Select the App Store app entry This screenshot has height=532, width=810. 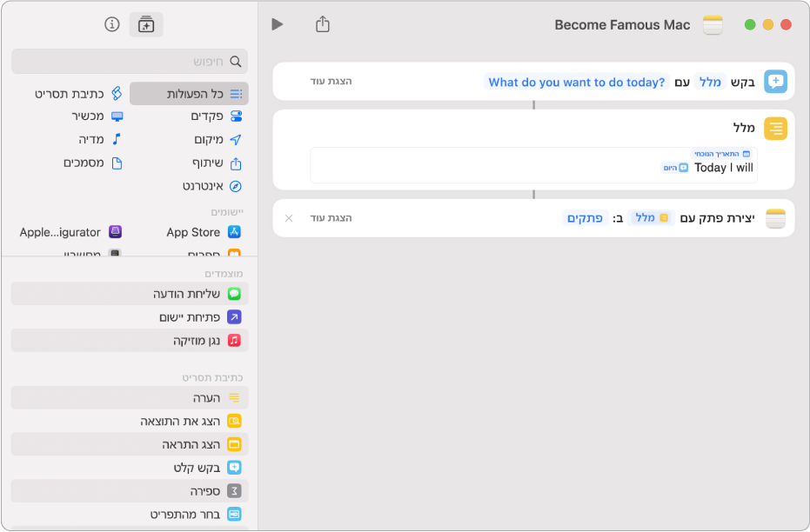pos(204,232)
